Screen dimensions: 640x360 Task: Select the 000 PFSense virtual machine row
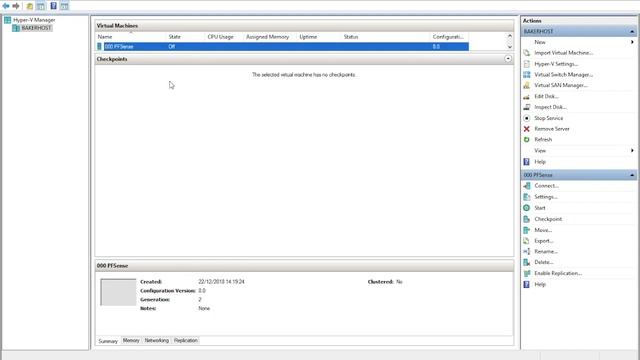click(x=282, y=47)
